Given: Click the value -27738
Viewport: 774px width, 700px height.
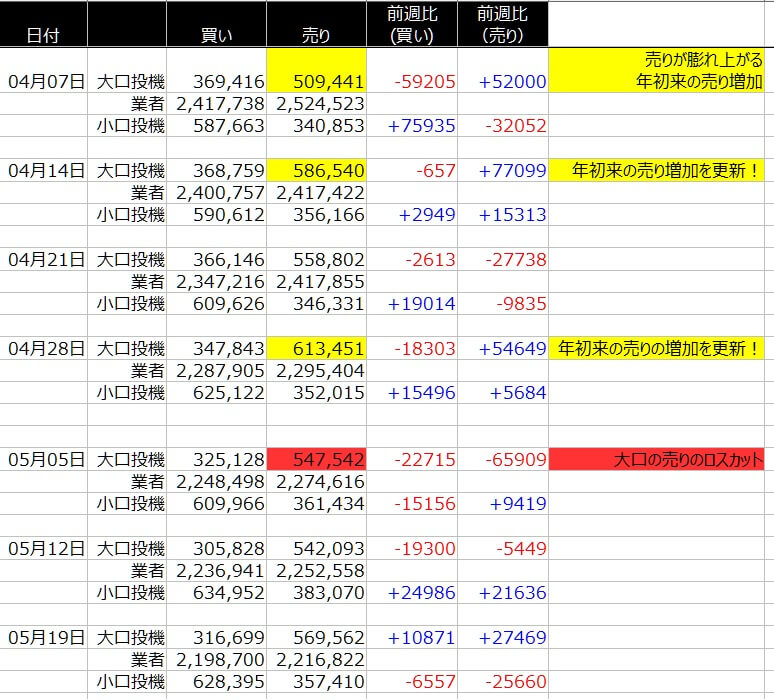Looking at the screenshot, I should 516,260.
